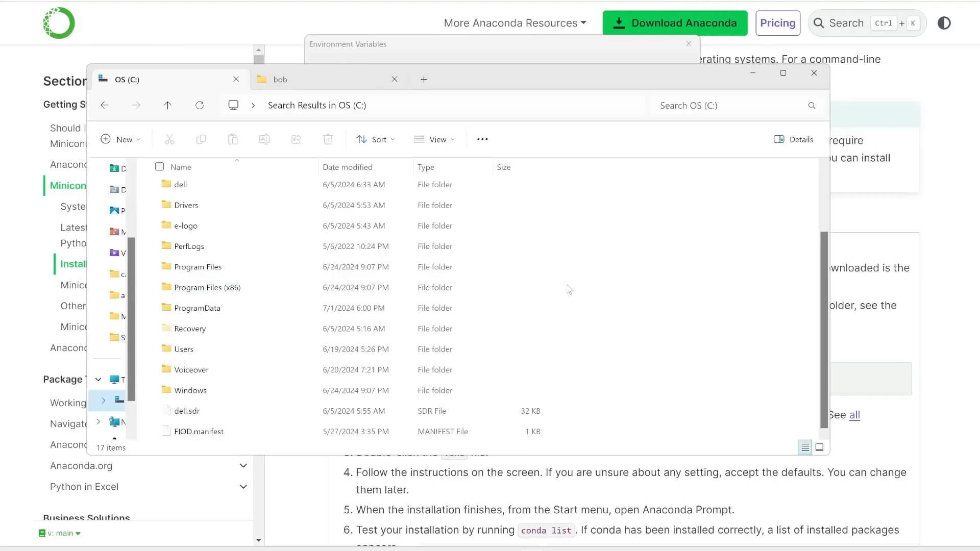The height and width of the screenshot is (551, 980).
Task: Open the View dropdown
Action: point(434,139)
